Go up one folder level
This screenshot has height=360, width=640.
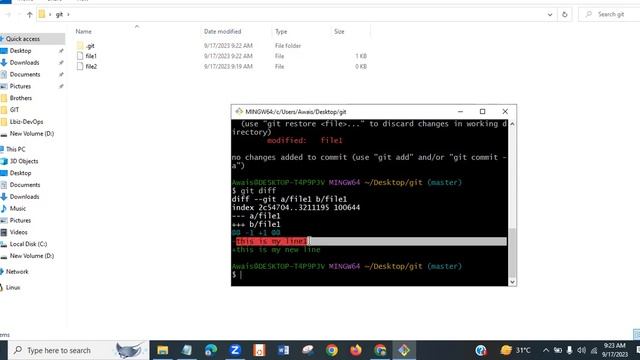pos(29,14)
